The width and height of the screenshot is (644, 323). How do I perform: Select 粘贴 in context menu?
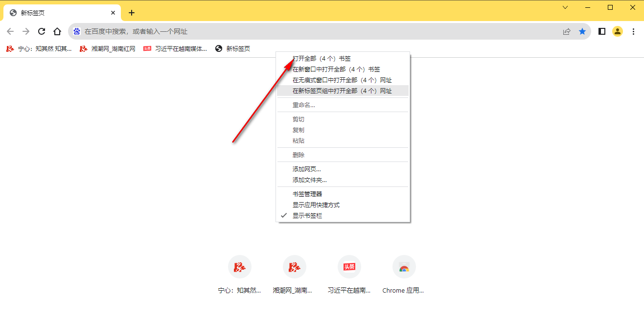(343, 140)
